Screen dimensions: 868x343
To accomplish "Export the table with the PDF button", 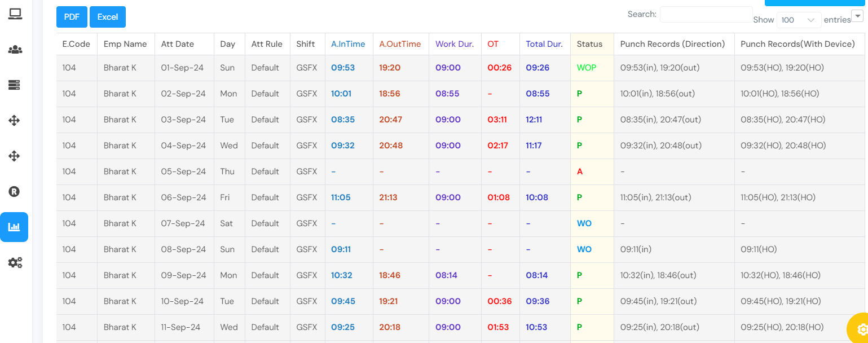I will point(72,17).
